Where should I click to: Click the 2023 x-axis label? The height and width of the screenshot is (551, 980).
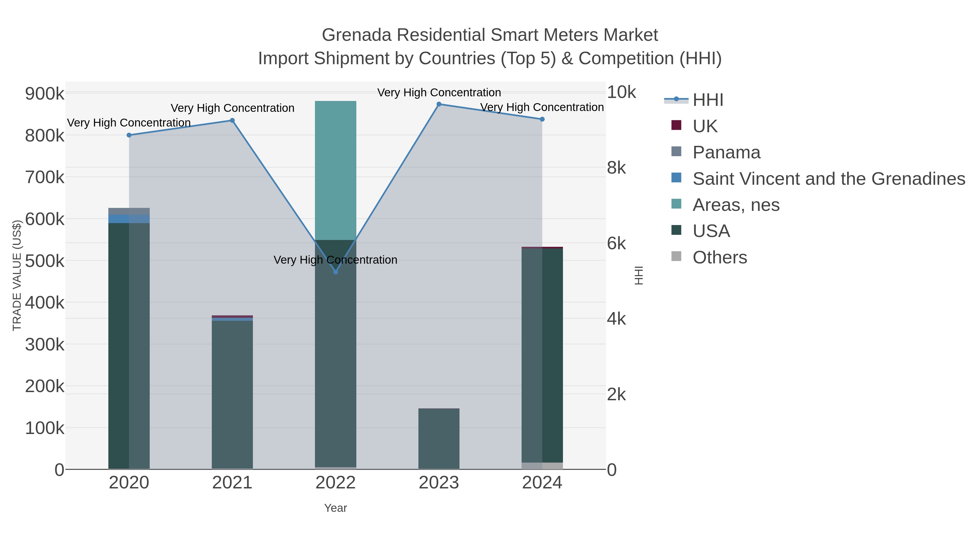pyautogui.click(x=439, y=483)
